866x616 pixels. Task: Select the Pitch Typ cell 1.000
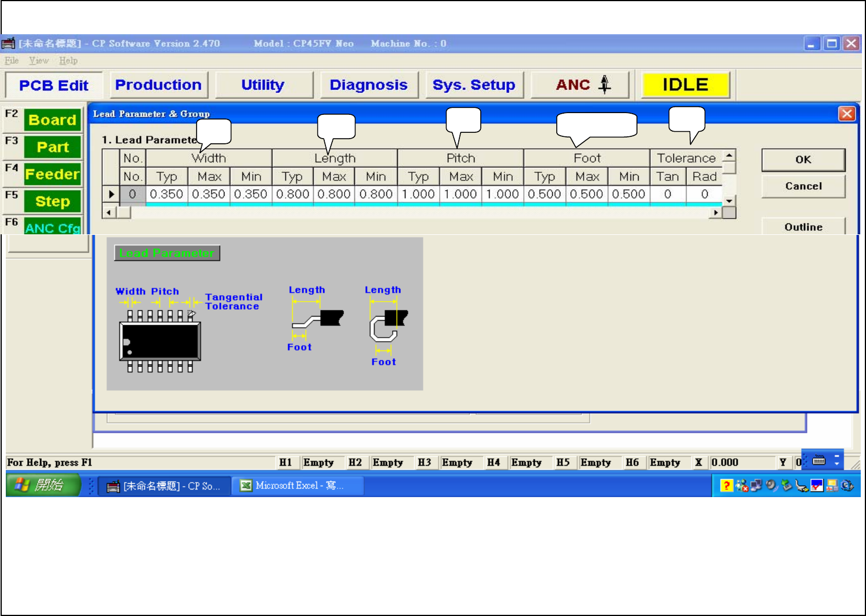[x=419, y=194]
